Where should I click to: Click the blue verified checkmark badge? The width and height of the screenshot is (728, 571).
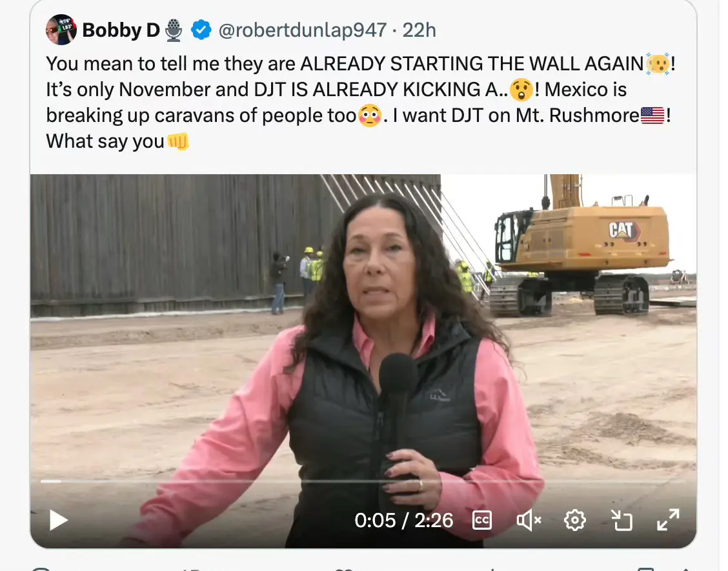tap(201, 30)
